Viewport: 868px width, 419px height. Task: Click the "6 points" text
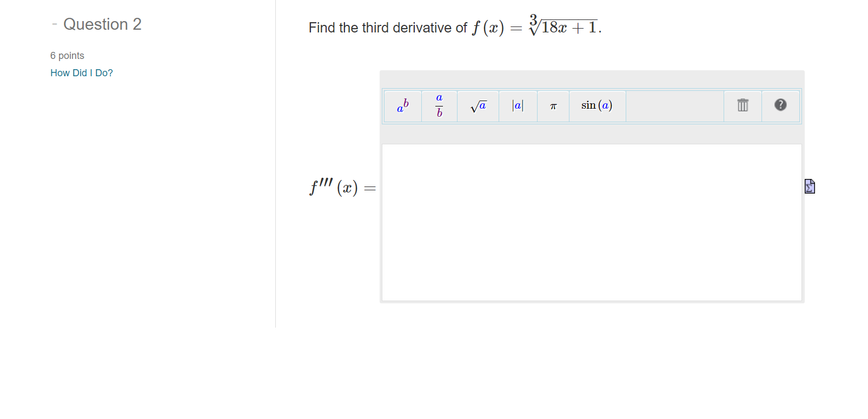click(67, 55)
